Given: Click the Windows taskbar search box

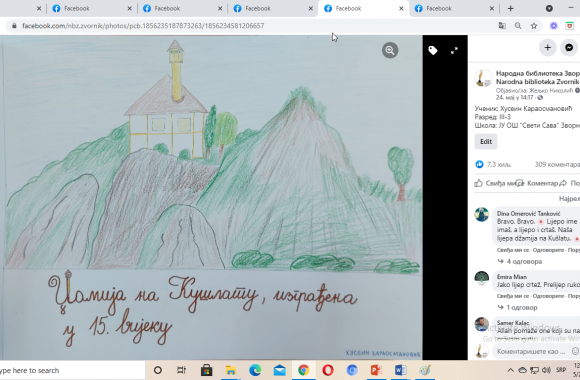Looking at the screenshot, I should 72,370.
